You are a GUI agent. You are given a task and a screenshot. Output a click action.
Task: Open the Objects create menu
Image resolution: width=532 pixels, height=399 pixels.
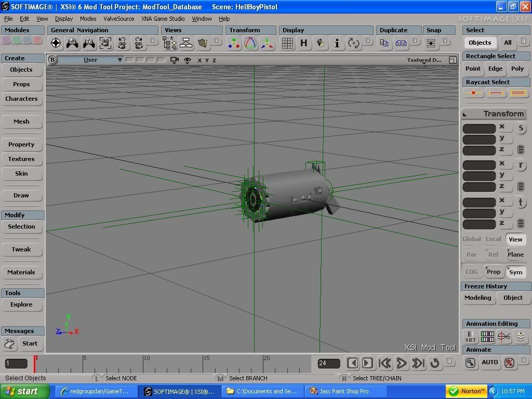pyautogui.click(x=21, y=70)
